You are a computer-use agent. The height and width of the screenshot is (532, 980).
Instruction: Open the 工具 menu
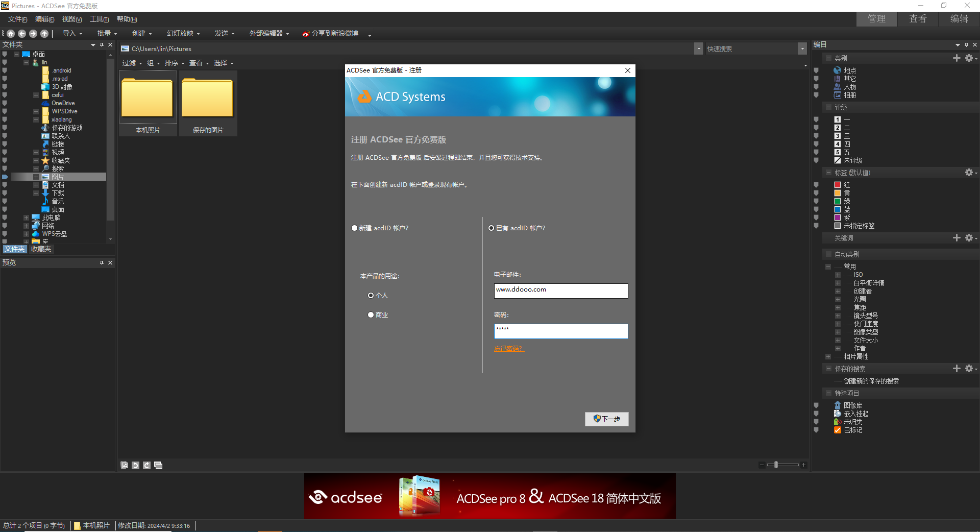(99, 19)
